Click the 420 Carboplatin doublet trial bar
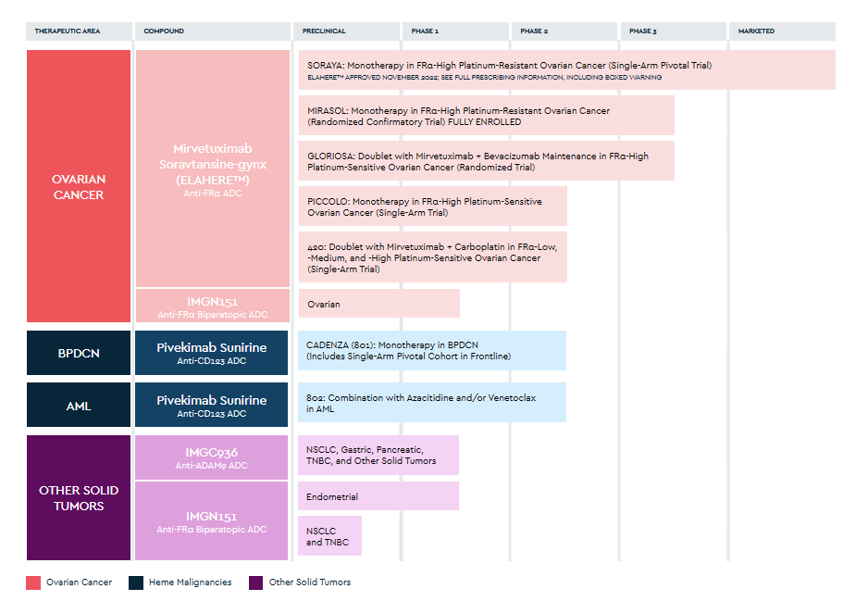The height and width of the screenshot is (601, 868). point(433,257)
